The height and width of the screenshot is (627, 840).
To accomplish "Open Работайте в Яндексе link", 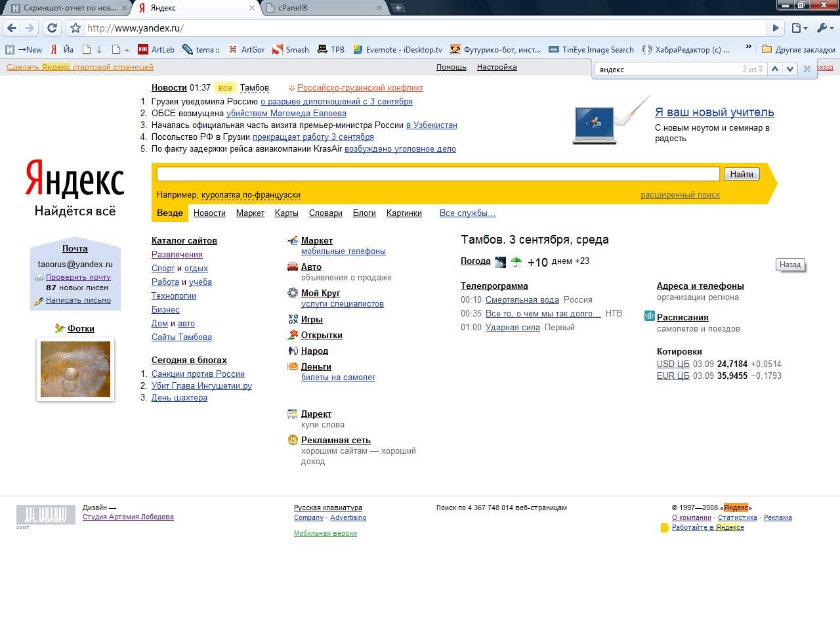I will 708,528.
